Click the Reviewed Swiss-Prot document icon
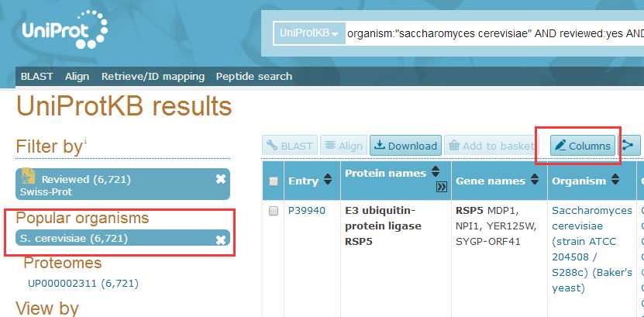The width and height of the screenshot is (644, 317). tap(28, 176)
